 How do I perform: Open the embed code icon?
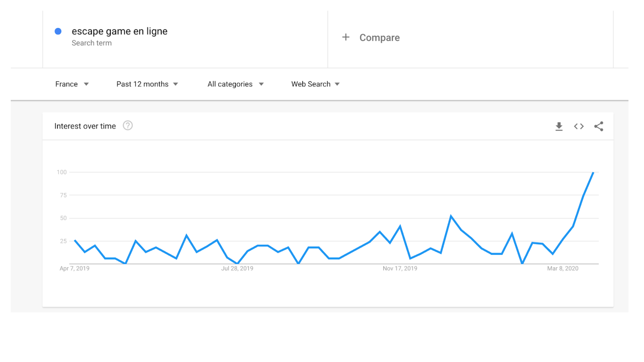[x=579, y=126]
